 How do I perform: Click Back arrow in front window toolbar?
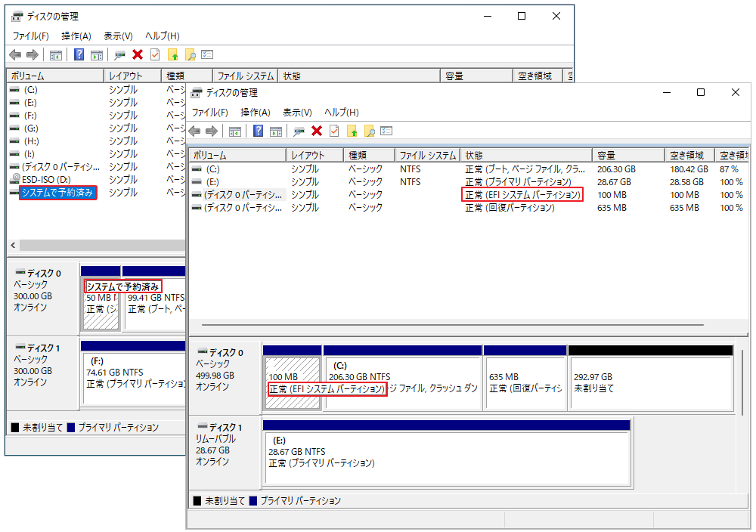coord(195,131)
